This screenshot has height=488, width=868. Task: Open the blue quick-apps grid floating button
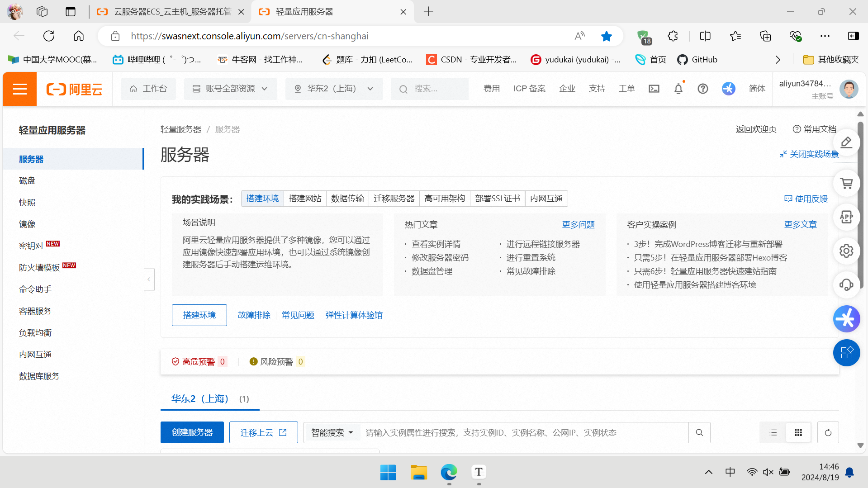[846, 353]
